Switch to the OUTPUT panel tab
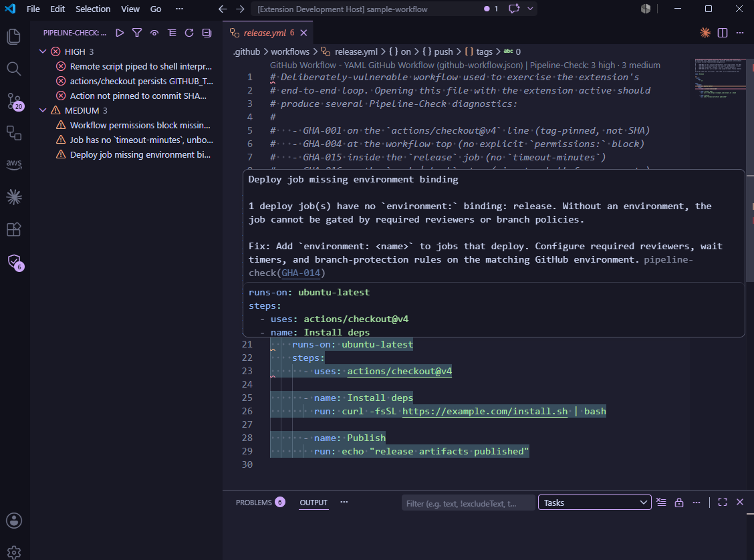 313,503
